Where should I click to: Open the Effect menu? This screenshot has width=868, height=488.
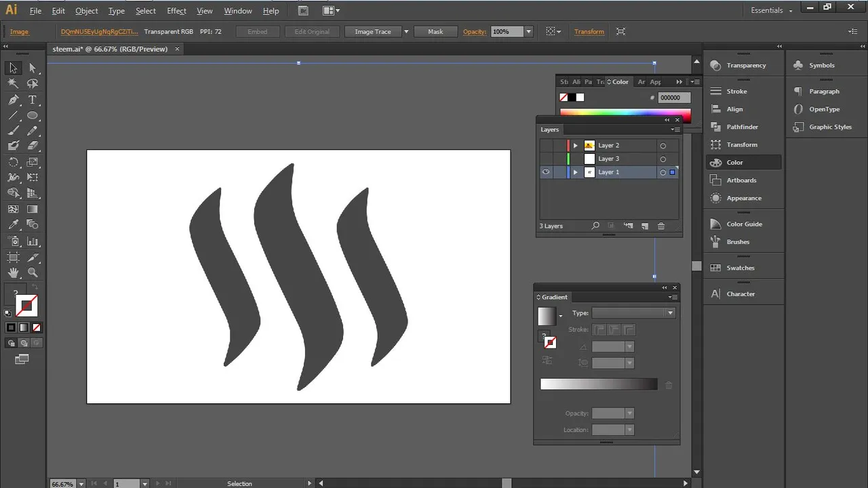[176, 11]
